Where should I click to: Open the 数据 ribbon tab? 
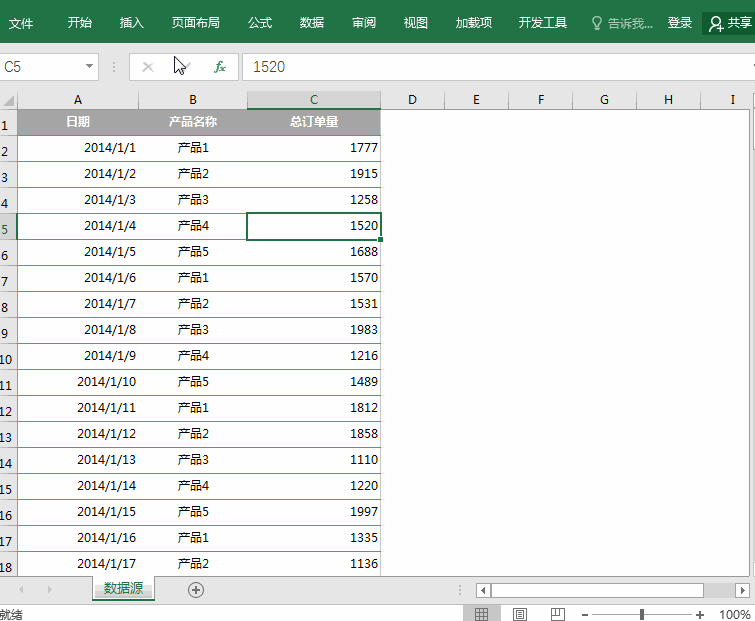(312, 23)
